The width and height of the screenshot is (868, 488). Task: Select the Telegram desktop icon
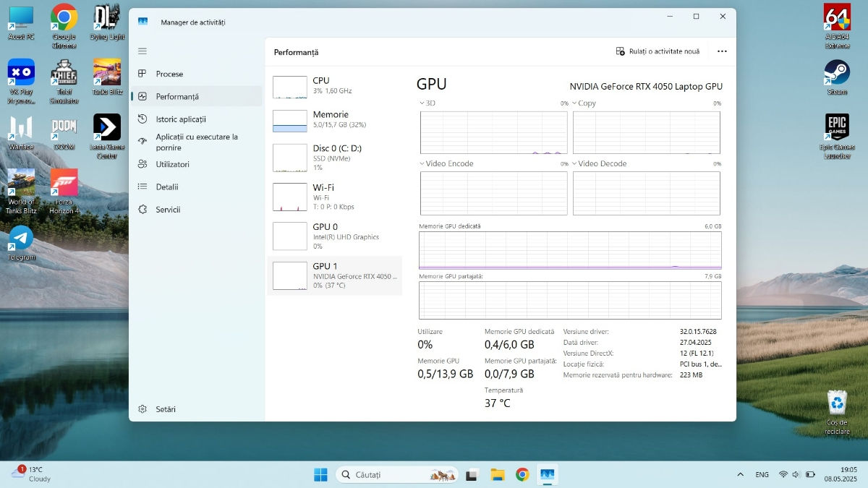21,243
